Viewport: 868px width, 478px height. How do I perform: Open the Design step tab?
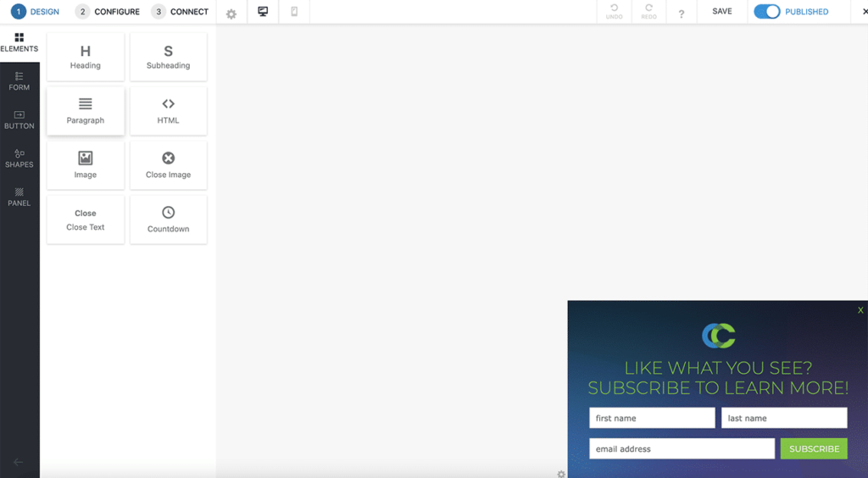[x=36, y=12]
